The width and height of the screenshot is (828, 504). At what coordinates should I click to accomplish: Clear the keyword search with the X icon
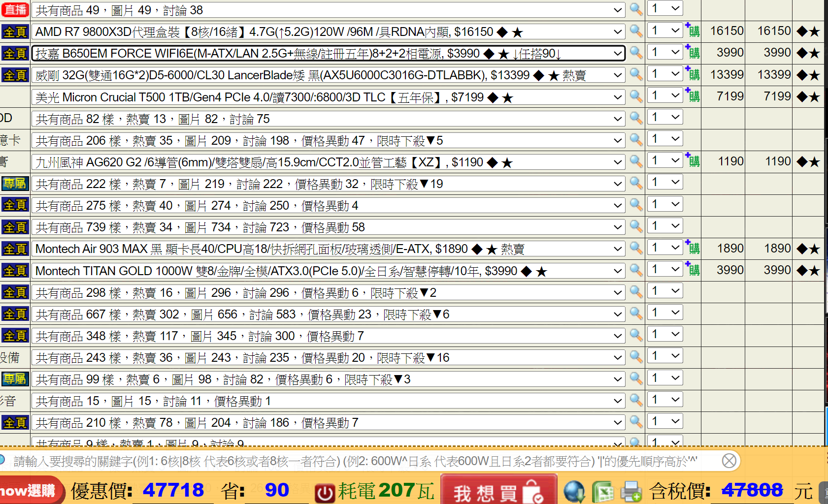[729, 461]
